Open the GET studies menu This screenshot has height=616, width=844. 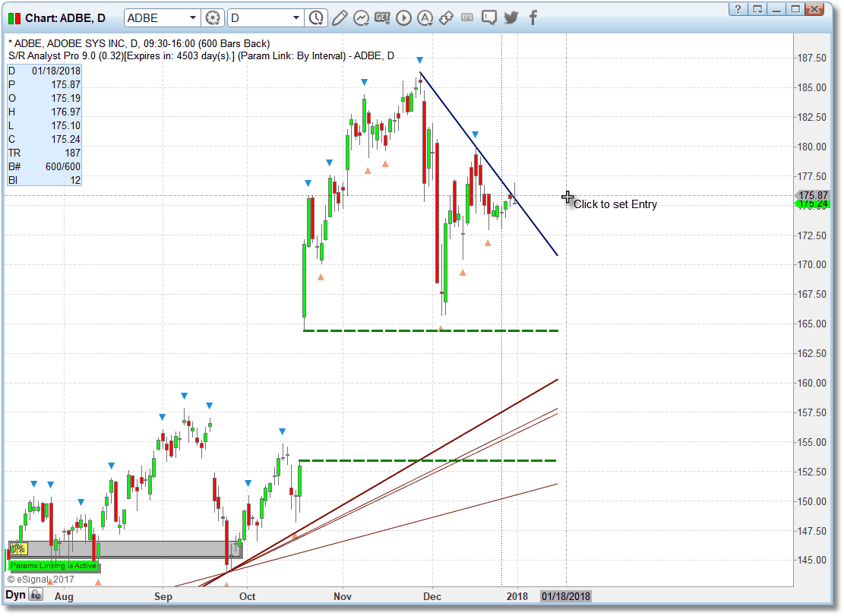pos(382,17)
